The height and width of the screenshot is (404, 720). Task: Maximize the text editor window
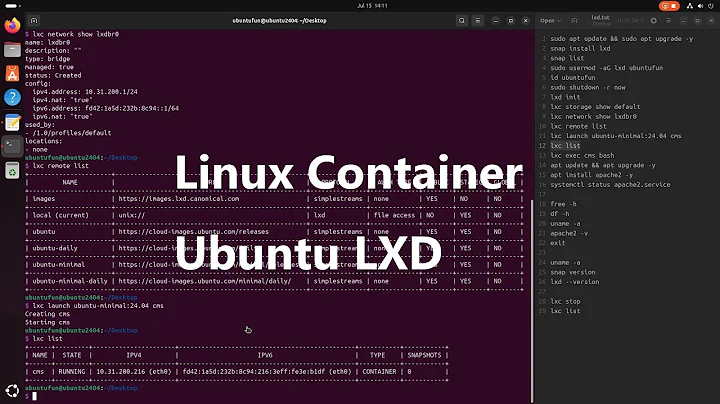tap(698, 21)
